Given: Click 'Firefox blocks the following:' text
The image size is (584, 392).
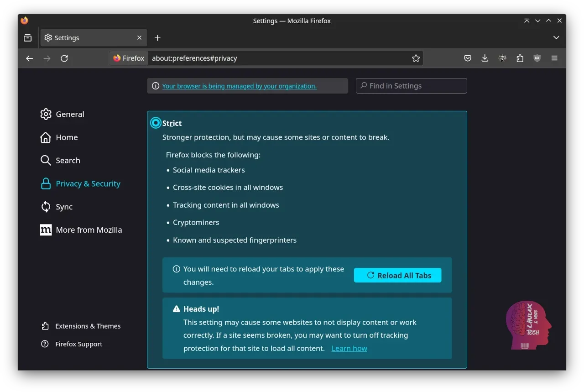Looking at the screenshot, I should (213, 155).
